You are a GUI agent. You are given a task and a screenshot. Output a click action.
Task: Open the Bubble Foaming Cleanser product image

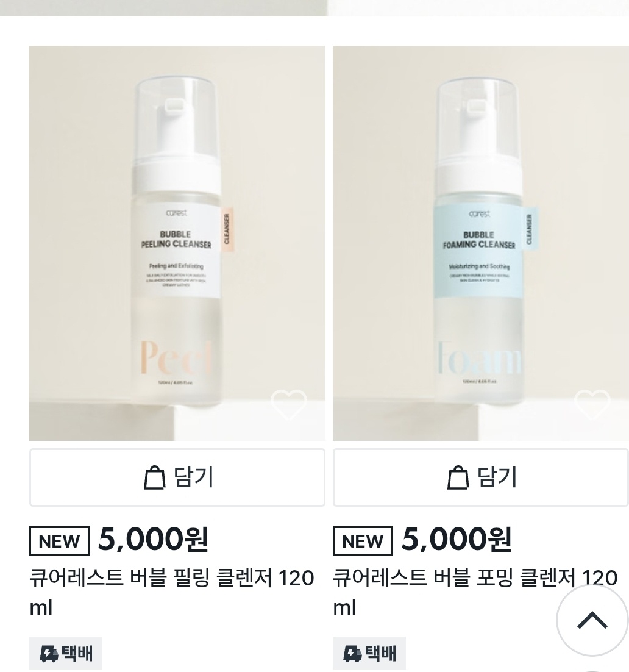click(481, 243)
